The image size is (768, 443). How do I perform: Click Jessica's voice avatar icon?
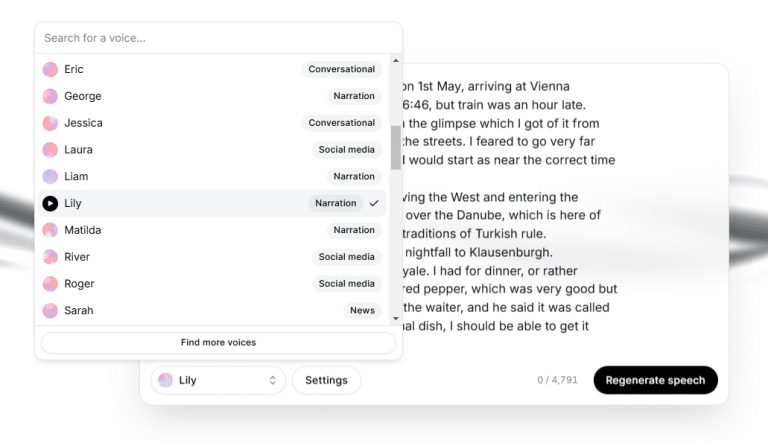(50, 123)
